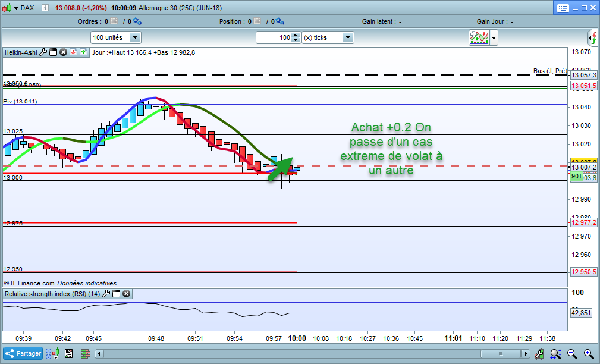
Task: Click the red down arrow on Heikin-Ashi bar
Action: [x=74, y=52]
